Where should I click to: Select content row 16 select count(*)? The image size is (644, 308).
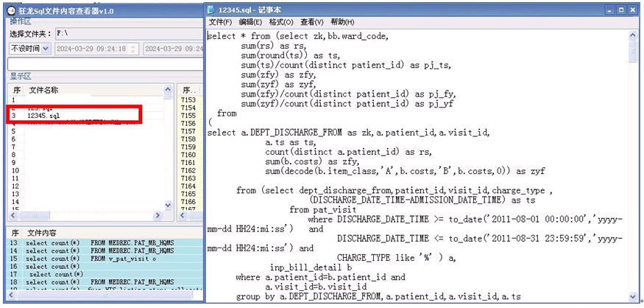(x=105, y=267)
